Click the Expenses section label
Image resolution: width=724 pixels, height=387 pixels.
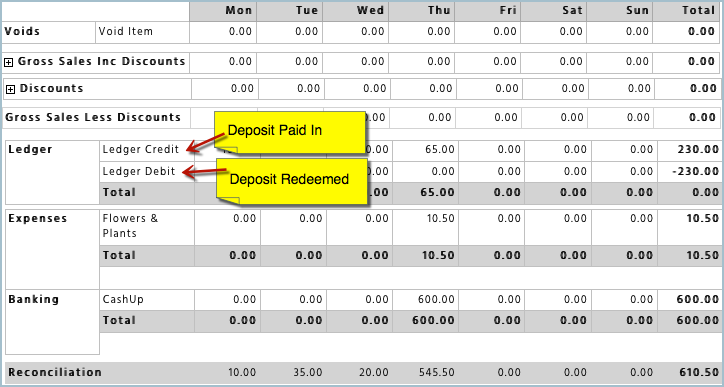coord(38,218)
